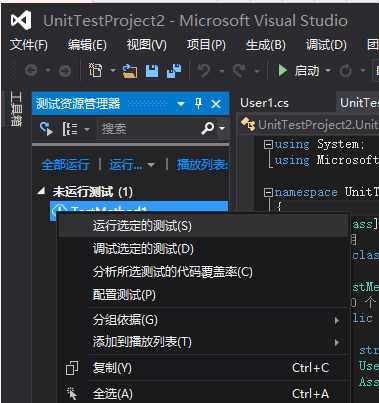
Task: Collapse the namespace code region
Action: pos(268,192)
